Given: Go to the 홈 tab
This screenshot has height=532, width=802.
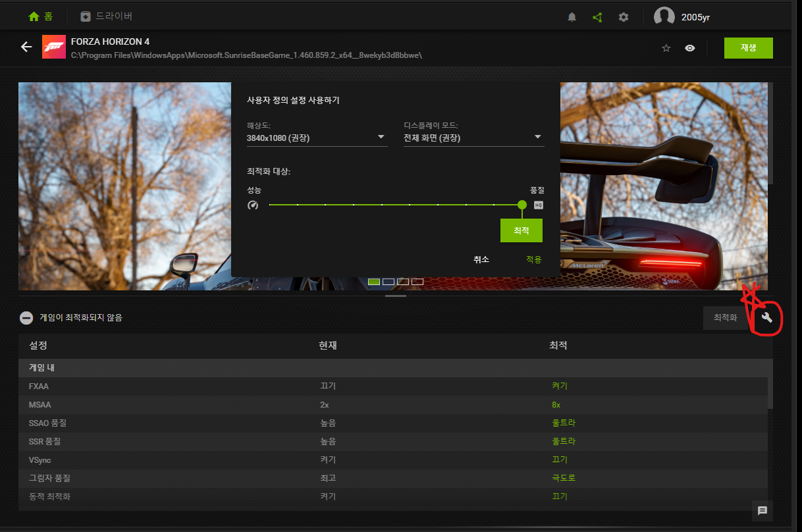Looking at the screenshot, I should click(x=40, y=16).
